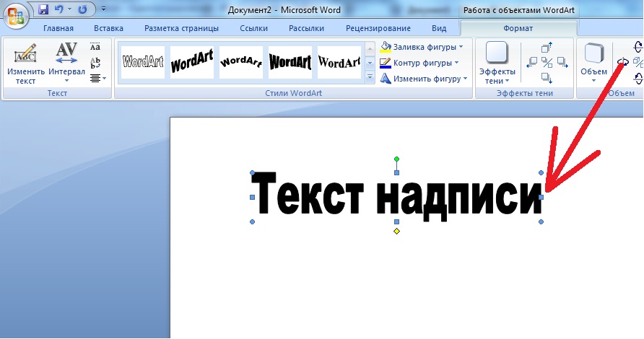The image size is (644, 339).
Task: Open the Изменить фигуру shape menu
Action: pyautogui.click(x=424, y=79)
